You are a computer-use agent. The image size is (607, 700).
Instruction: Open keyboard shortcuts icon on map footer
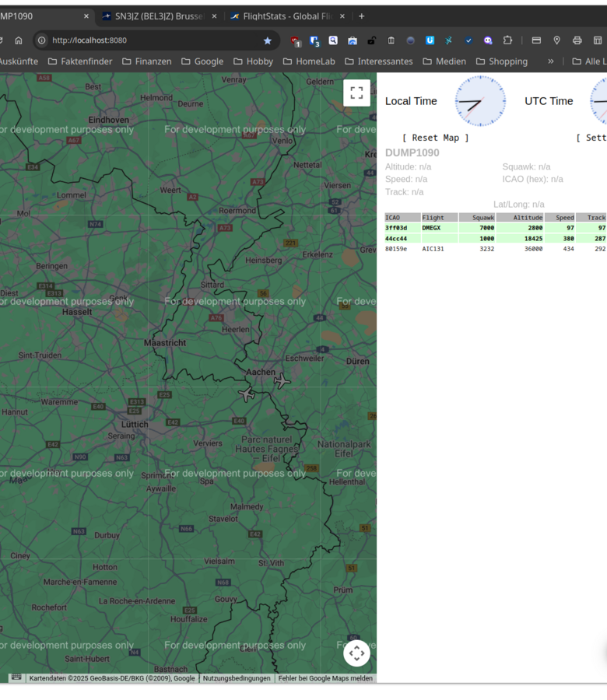[x=16, y=677]
